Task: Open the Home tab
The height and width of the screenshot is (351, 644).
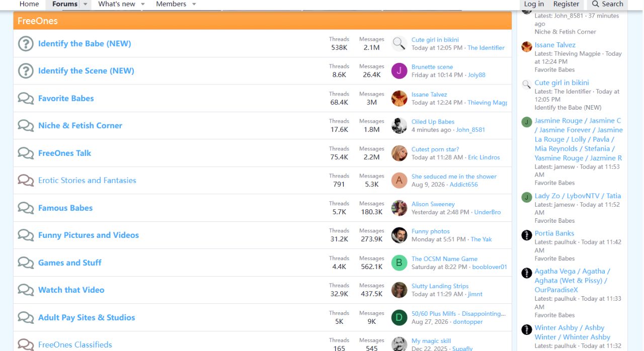Action: pyautogui.click(x=29, y=4)
